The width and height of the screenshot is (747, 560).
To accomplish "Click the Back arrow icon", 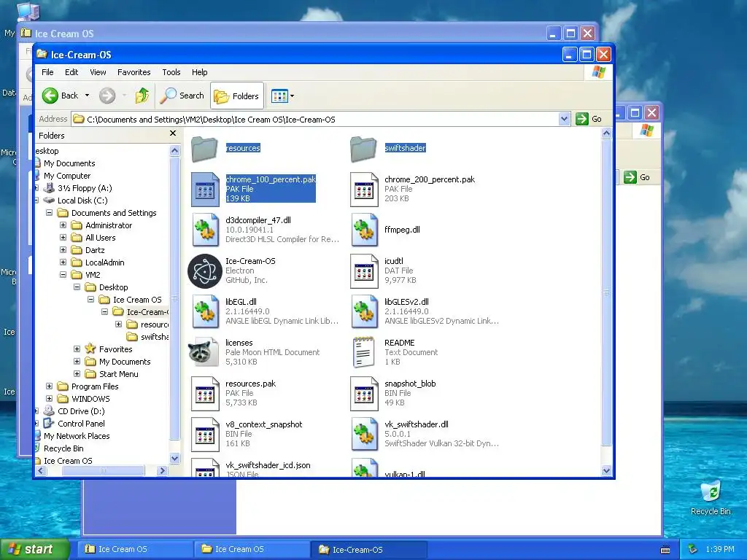I will click(50, 96).
